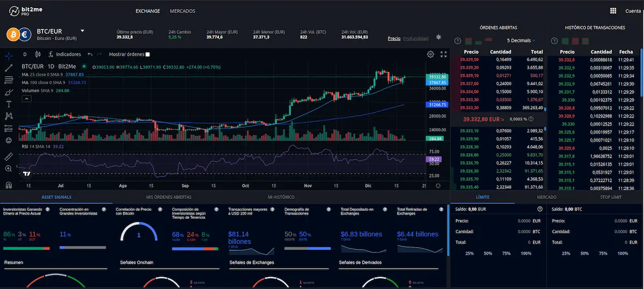Open the BTC/EUR pair dropdown
Viewport: 644px width, 289px height.
click(x=83, y=31)
